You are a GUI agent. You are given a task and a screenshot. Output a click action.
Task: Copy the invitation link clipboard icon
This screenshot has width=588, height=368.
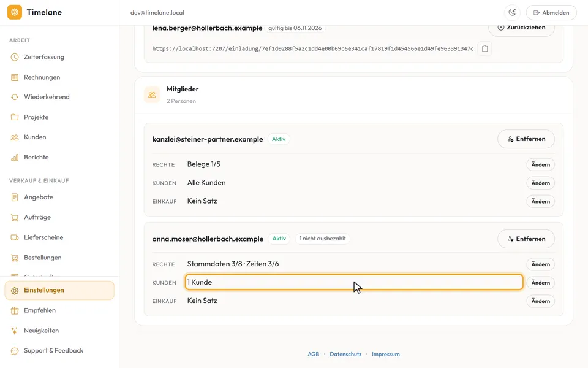tap(485, 48)
